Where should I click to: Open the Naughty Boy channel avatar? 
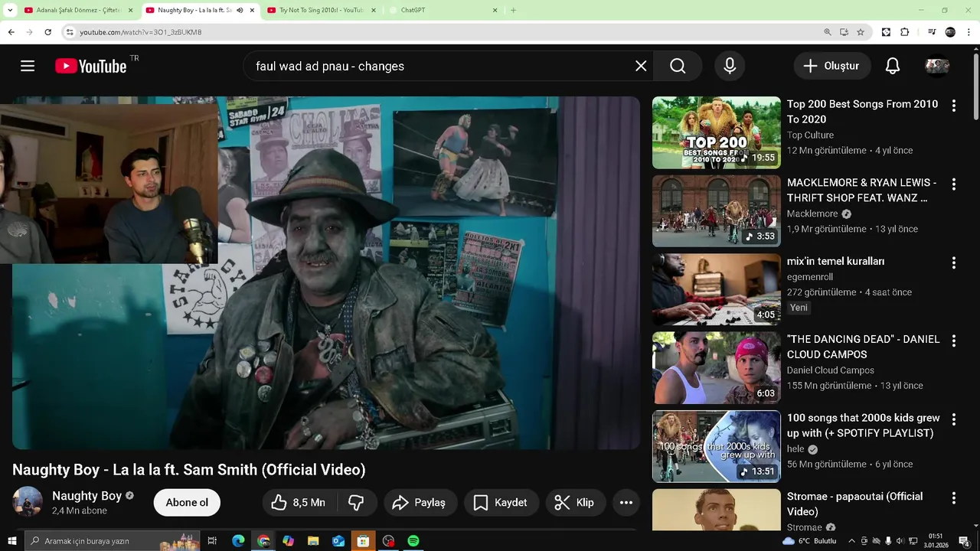28,501
